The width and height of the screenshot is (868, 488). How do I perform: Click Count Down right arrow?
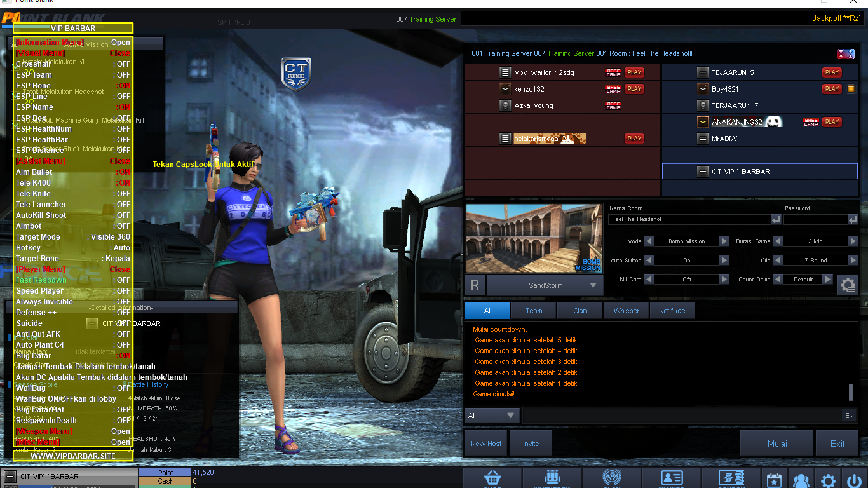827,280
